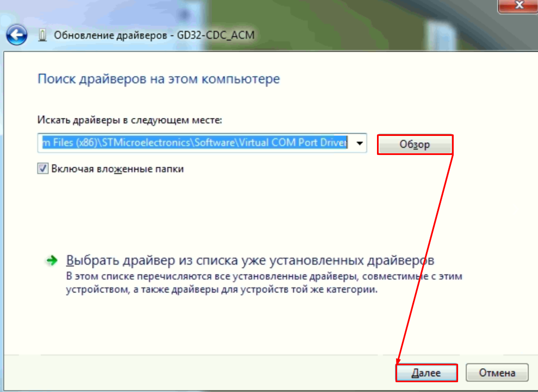
Task: Click the device icon beside the window title
Action: point(42,35)
